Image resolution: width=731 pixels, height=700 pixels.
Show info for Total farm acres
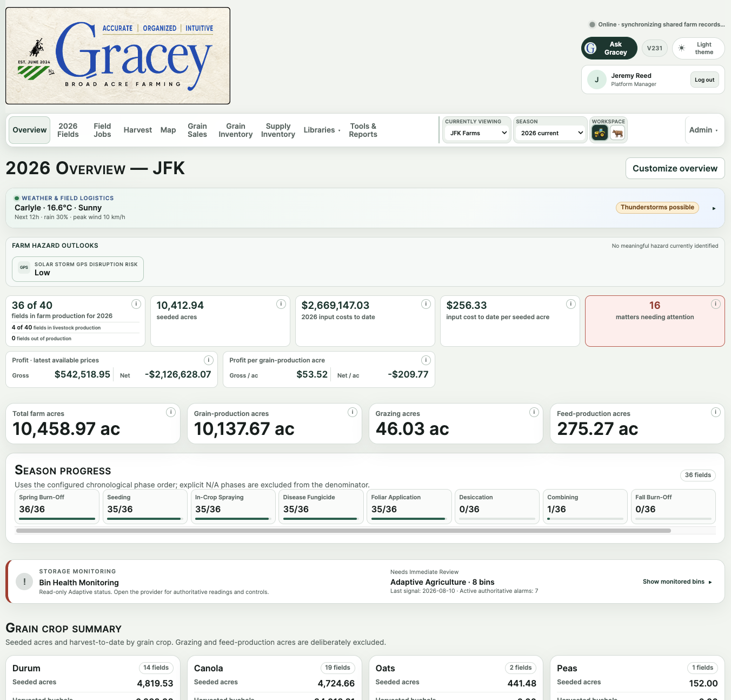click(171, 412)
